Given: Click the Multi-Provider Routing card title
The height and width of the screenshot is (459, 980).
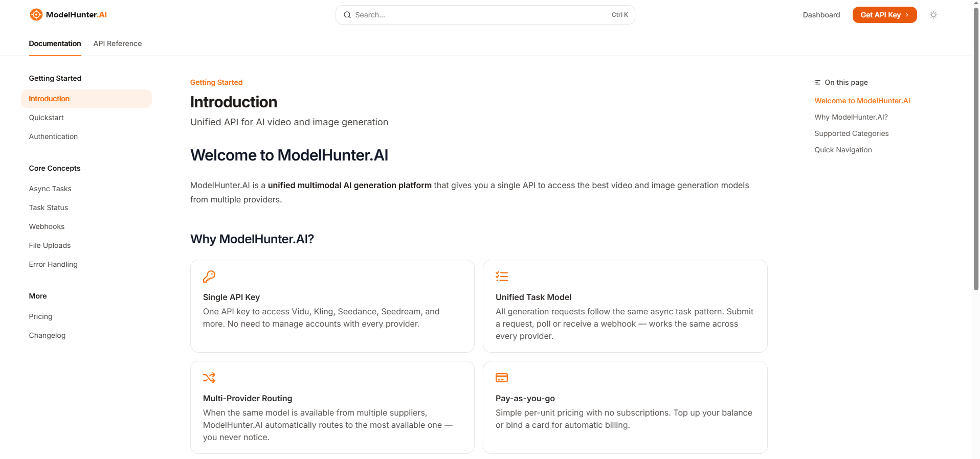Looking at the screenshot, I should 248,398.
